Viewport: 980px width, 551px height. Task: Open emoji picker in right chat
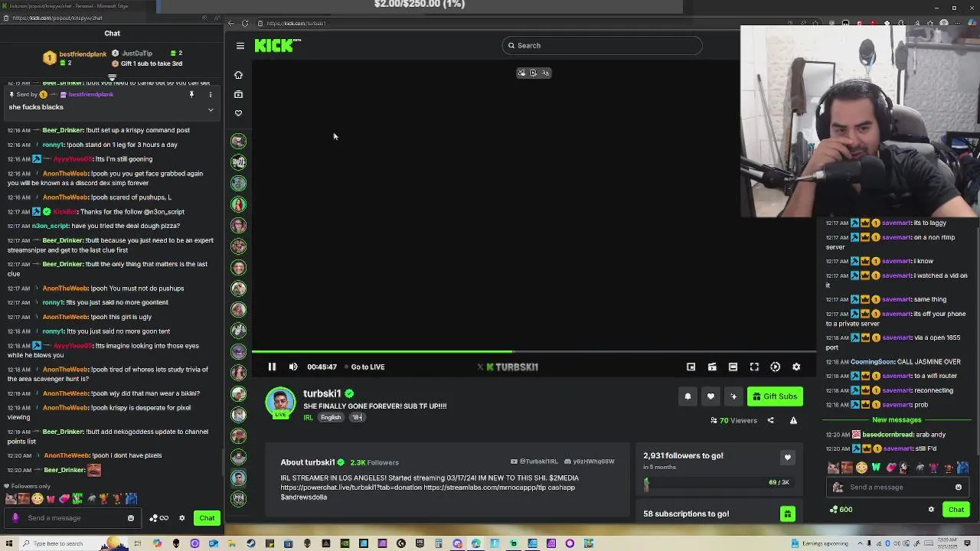pyautogui.click(x=959, y=487)
